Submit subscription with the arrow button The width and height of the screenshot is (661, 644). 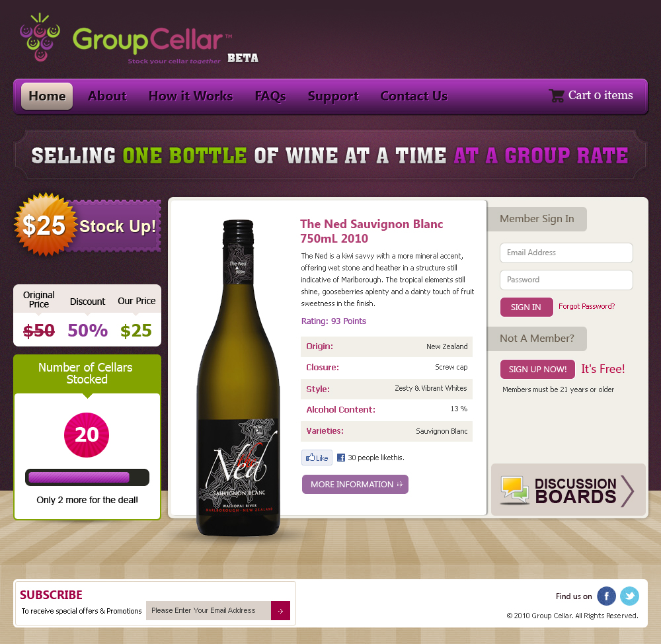tap(280, 611)
